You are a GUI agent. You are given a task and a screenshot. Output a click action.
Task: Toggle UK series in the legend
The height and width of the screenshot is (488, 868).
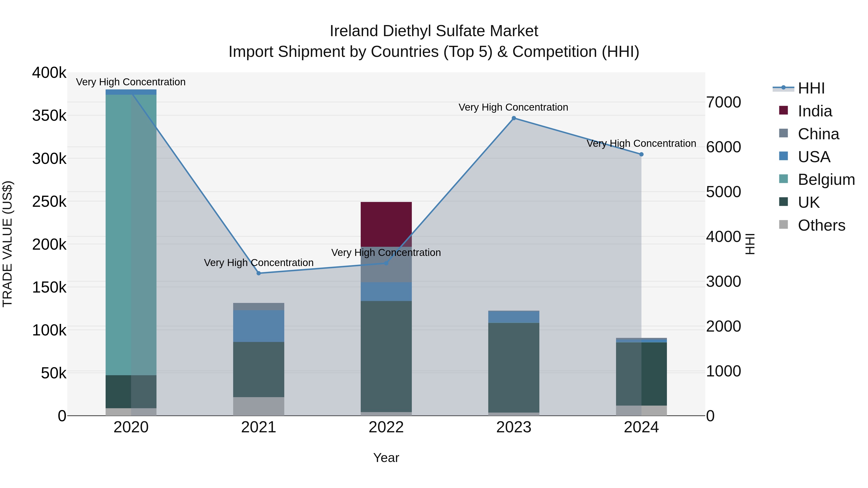(799, 202)
